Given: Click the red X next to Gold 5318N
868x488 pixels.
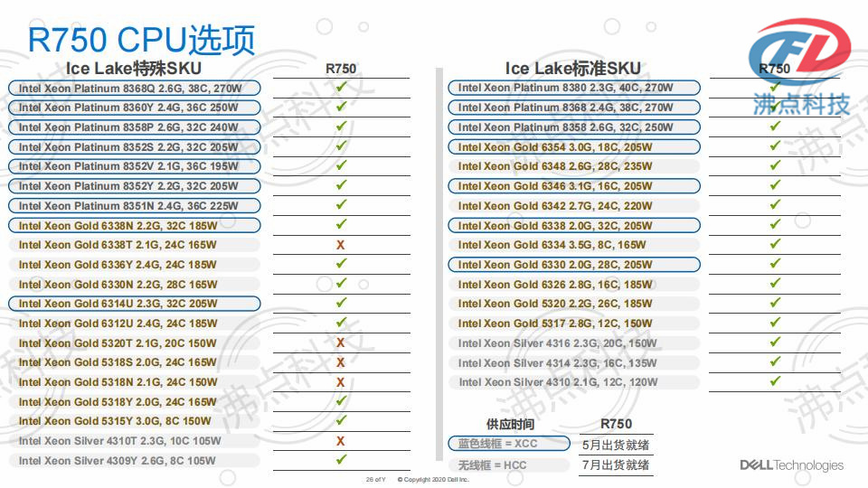Looking at the screenshot, I should [341, 382].
